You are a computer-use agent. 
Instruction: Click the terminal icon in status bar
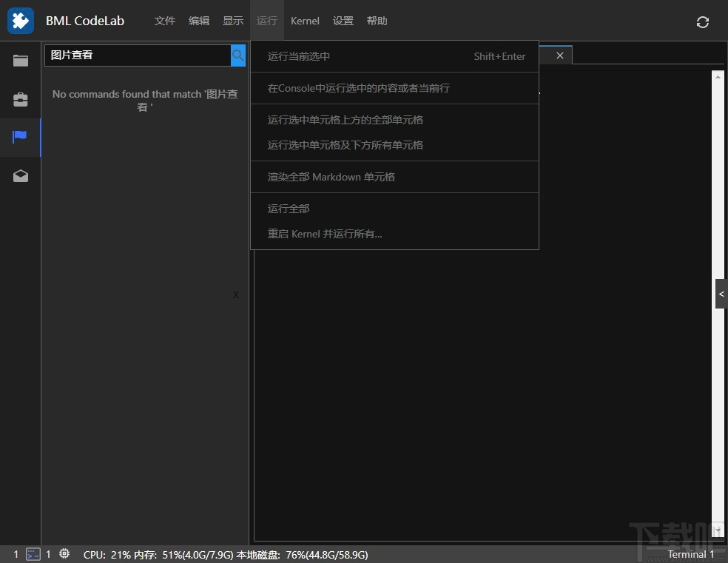33,554
